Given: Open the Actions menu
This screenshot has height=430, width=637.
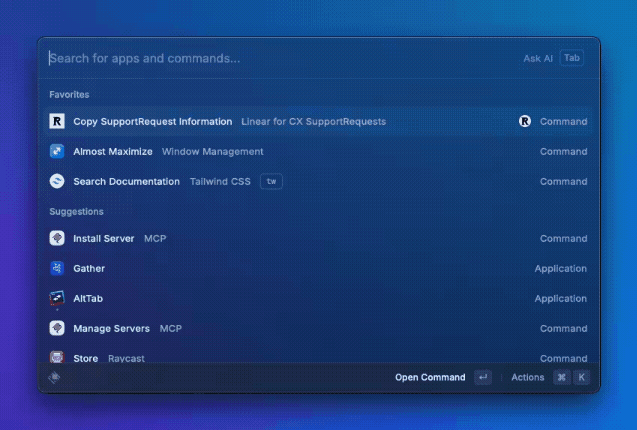Looking at the screenshot, I should tap(528, 378).
